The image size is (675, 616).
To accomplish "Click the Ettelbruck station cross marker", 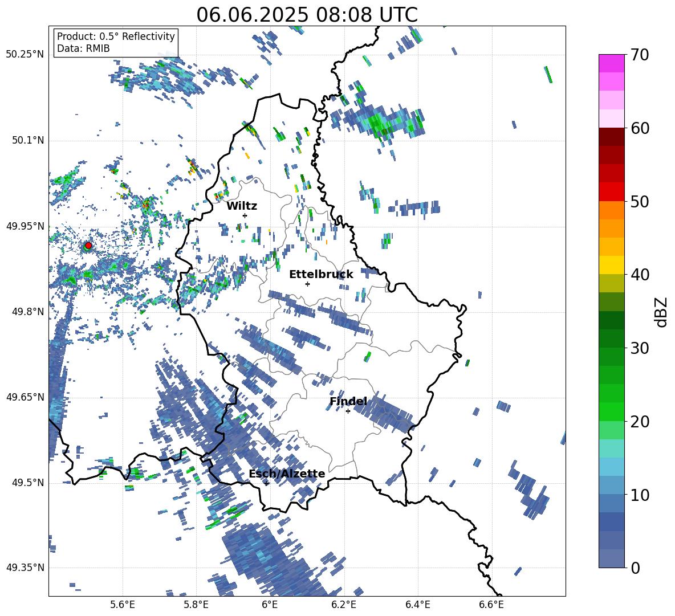I will 307,284.
